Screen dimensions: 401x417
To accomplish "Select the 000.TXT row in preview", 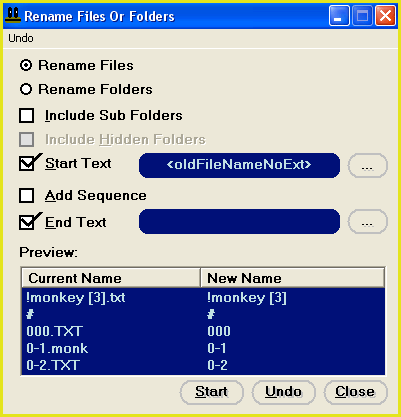I will pos(203,331).
